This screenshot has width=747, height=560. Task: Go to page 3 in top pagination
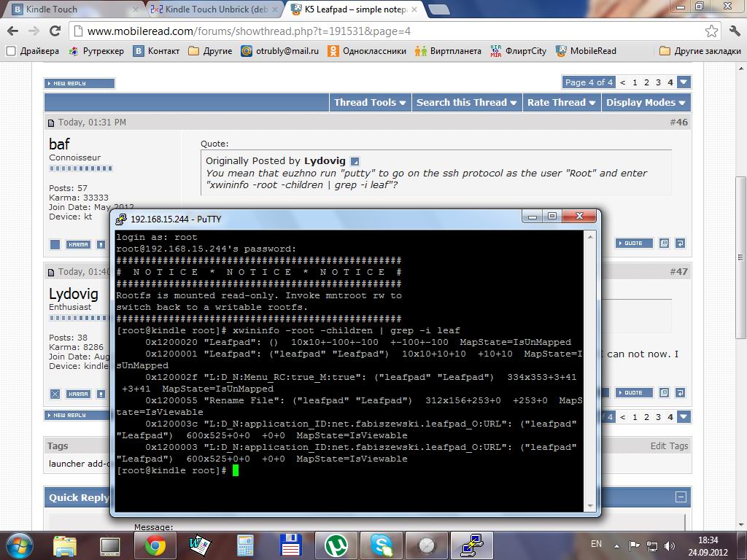click(659, 82)
